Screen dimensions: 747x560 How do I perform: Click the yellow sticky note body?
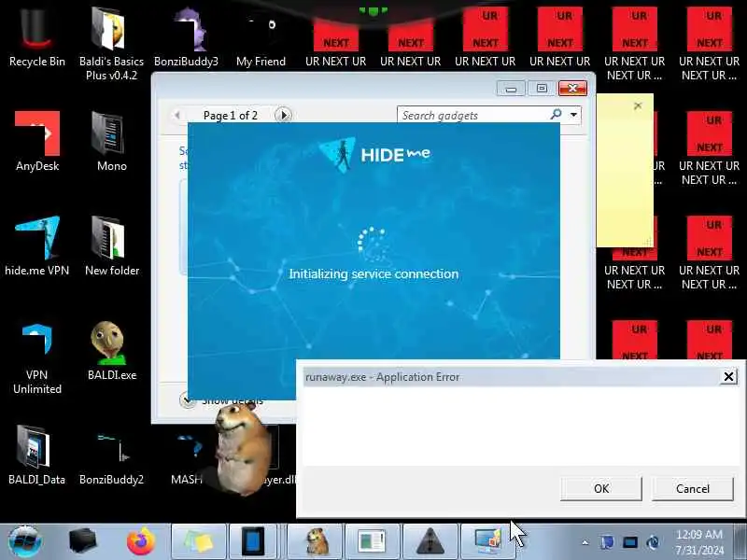pyautogui.click(x=625, y=176)
